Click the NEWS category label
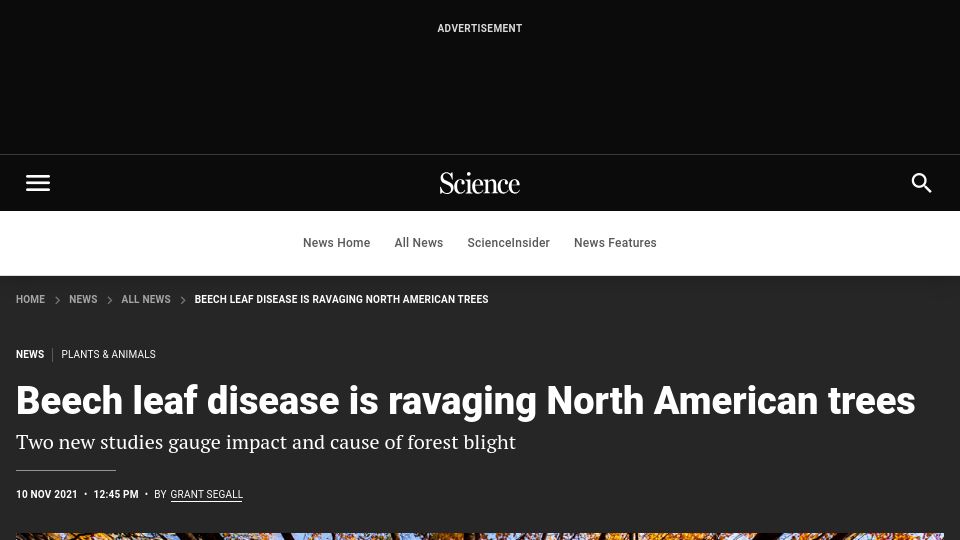Image resolution: width=960 pixels, height=540 pixels. point(30,354)
